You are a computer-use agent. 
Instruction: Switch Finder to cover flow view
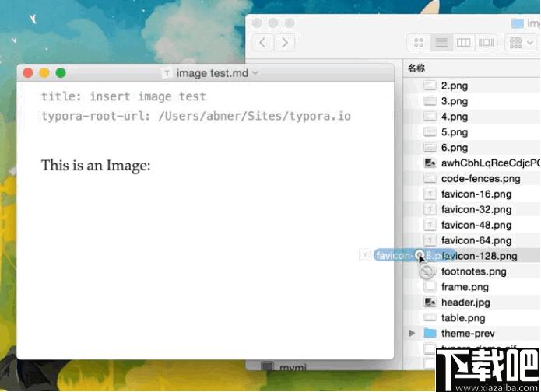(x=486, y=43)
